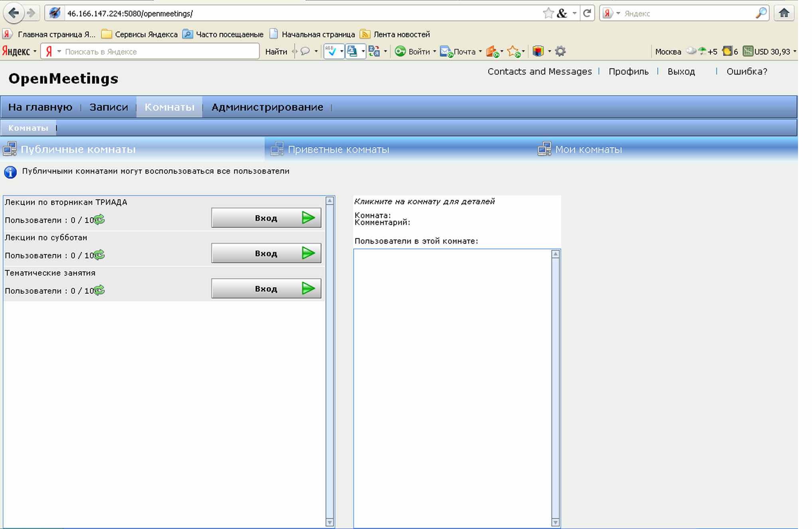
Task: Click the URL address field
Action: pos(303,14)
